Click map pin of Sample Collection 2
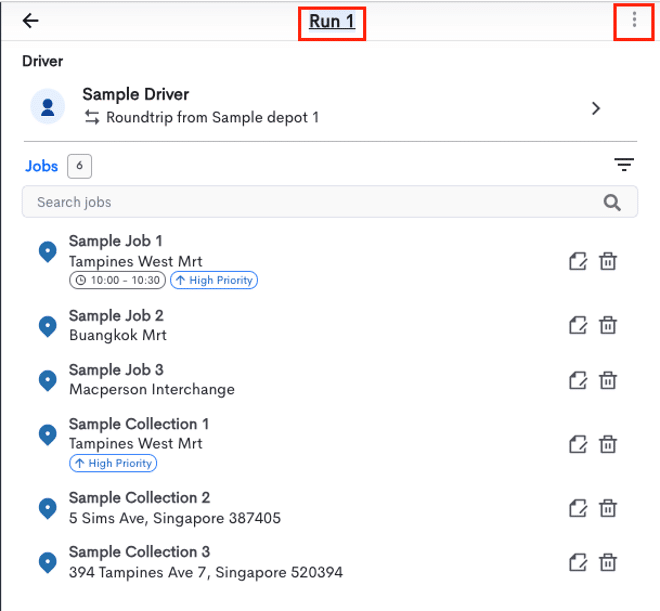The width and height of the screenshot is (660, 611). (48, 508)
